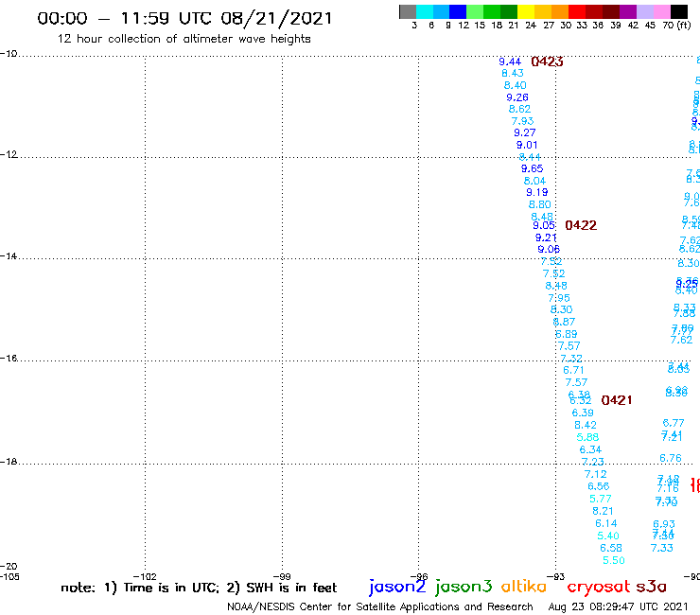Click the reading '6.14'
The width and height of the screenshot is (700, 615).
[x=605, y=523]
